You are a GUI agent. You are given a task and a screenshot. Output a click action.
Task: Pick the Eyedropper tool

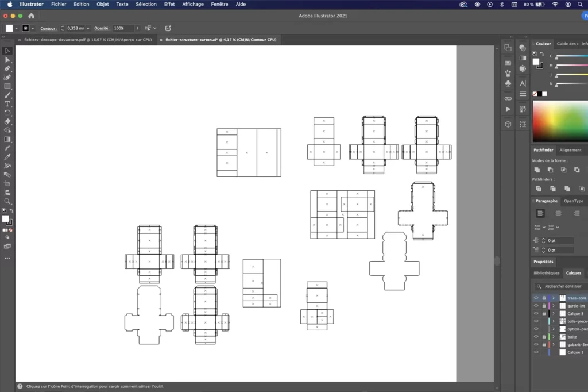point(7,157)
